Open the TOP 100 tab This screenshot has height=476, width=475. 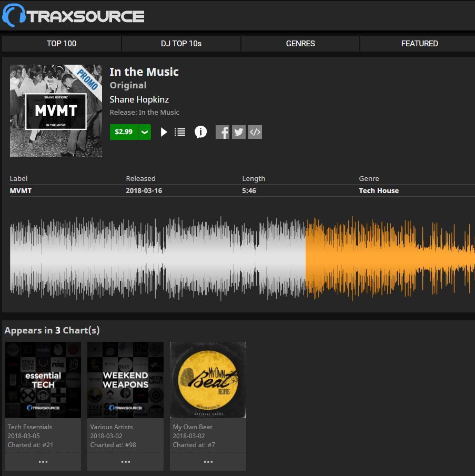(x=62, y=44)
